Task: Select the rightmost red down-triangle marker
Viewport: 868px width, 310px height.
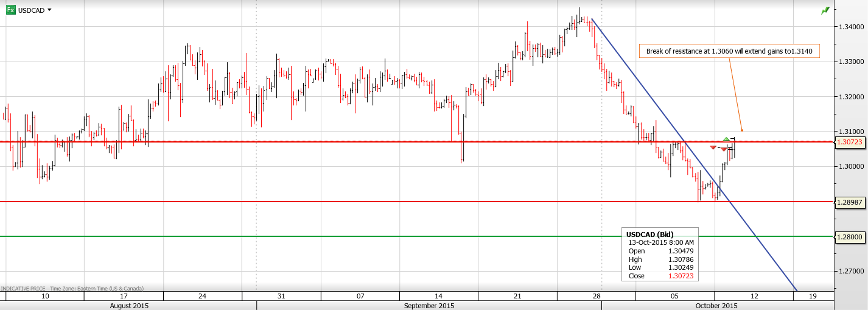Action: coord(723,149)
